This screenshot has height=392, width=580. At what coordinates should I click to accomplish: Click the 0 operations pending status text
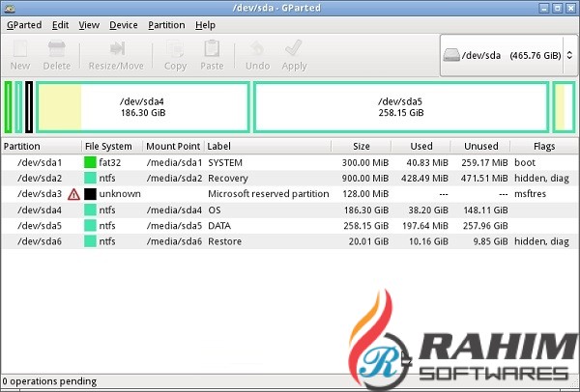(x=49, y=381)
